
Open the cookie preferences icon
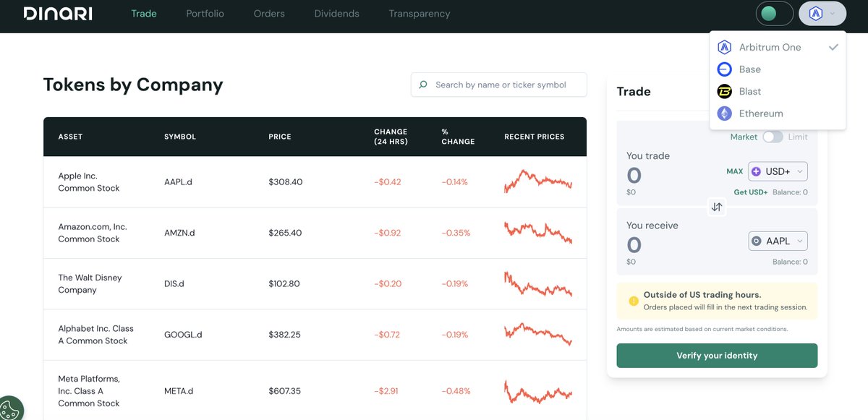coord(10,409)
